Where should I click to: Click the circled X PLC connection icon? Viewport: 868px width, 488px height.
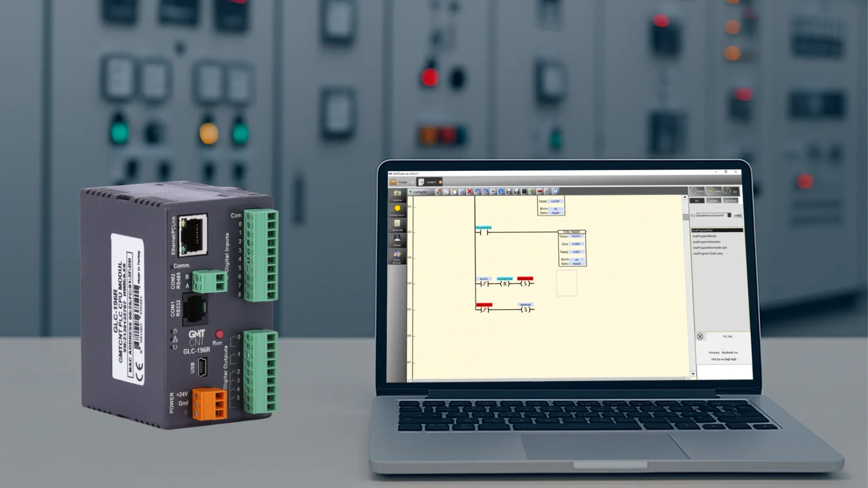tap(700, 337)
